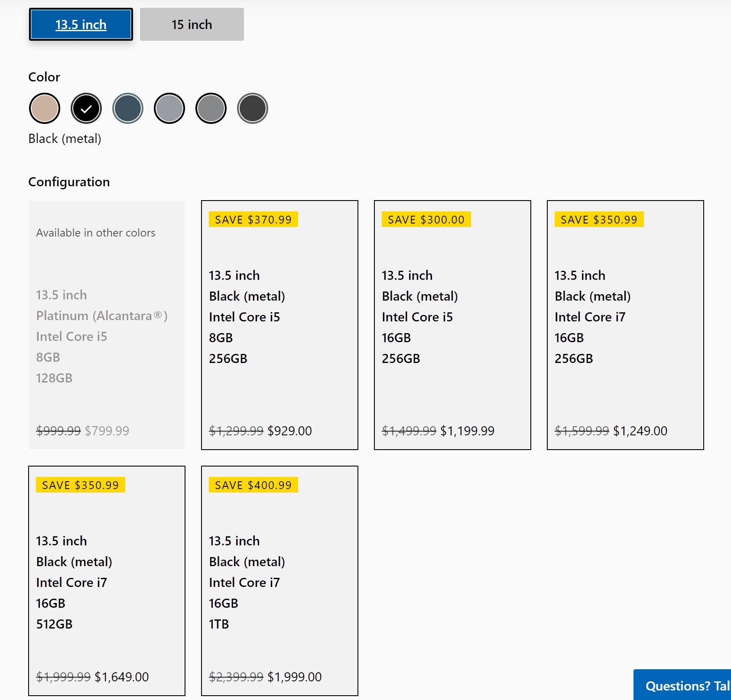Click the 'Available in other colors' note

tap(96, 233)
